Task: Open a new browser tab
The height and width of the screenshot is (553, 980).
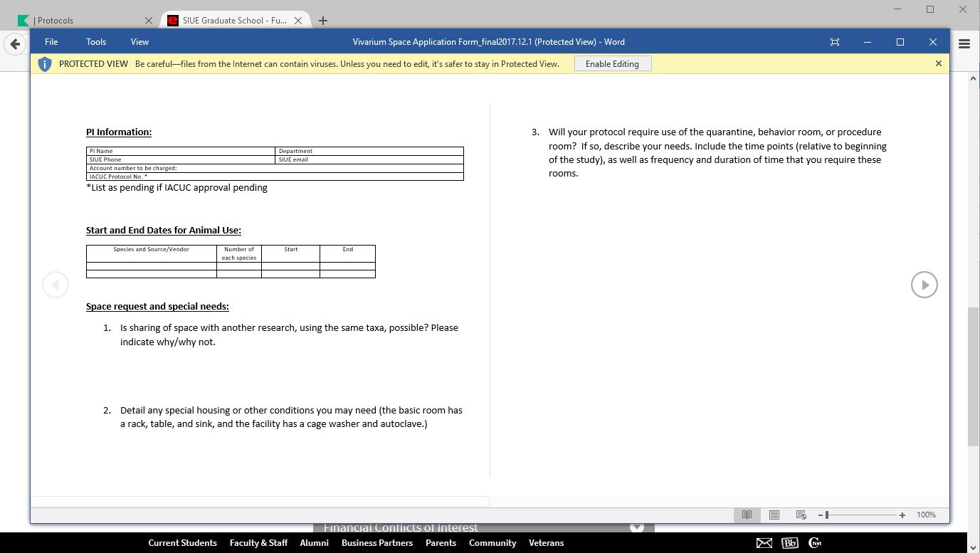Action: point(323,21)
